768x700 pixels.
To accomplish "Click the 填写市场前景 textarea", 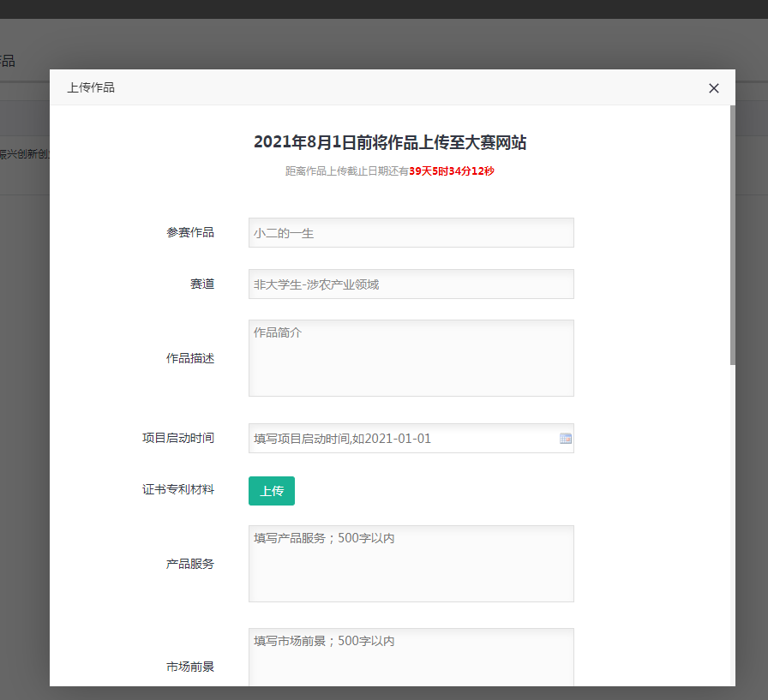I will (x=411, y=657).
